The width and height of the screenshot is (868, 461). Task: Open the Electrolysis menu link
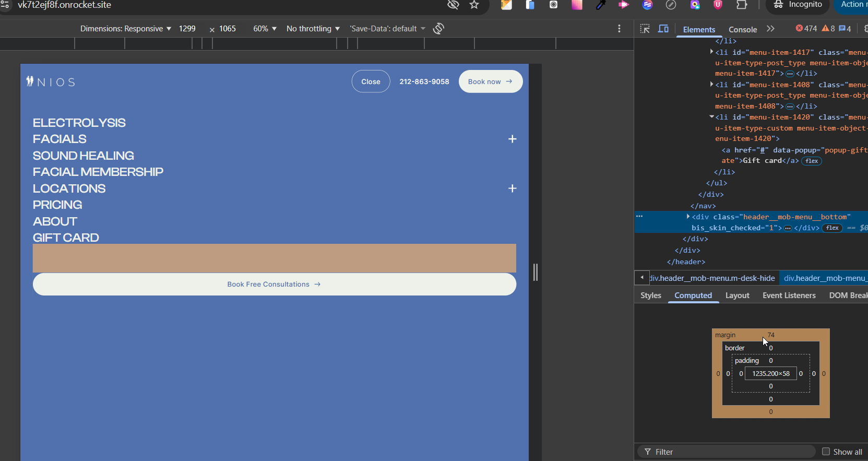(x=79, y=123)
